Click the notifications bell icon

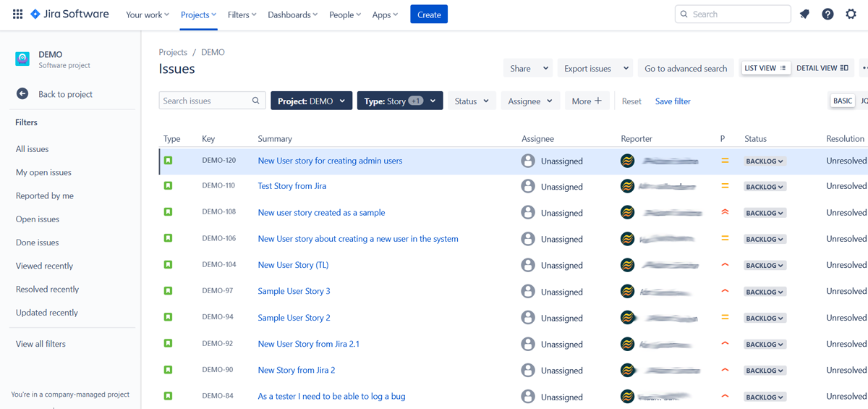[x=804, y=14]
